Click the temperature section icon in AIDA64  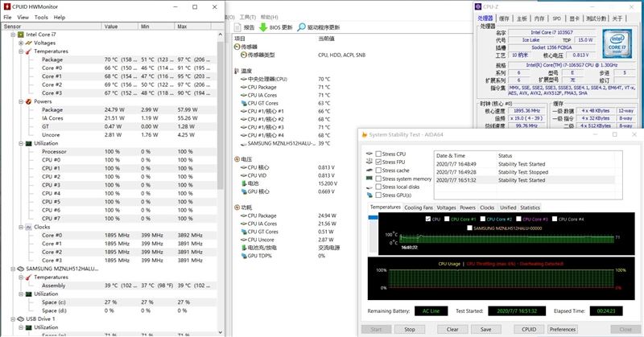[x=237, y=71]
